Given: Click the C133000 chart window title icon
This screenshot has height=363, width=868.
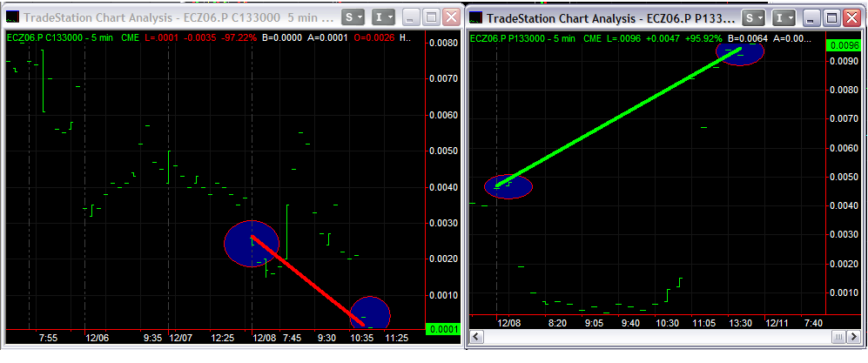Looking at the screenshot, I should 13,17.
